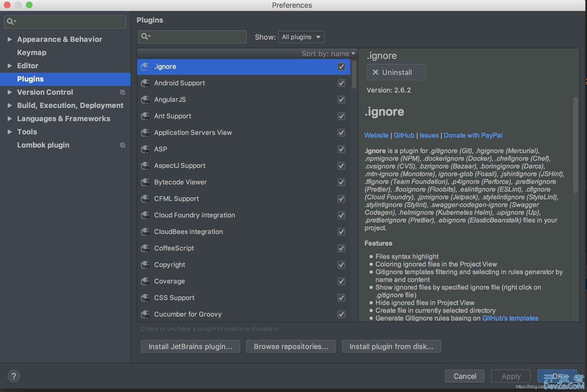587x392 pixels.
Task: Open the Show plugins dropdown filter
Action: click(300, 37)
